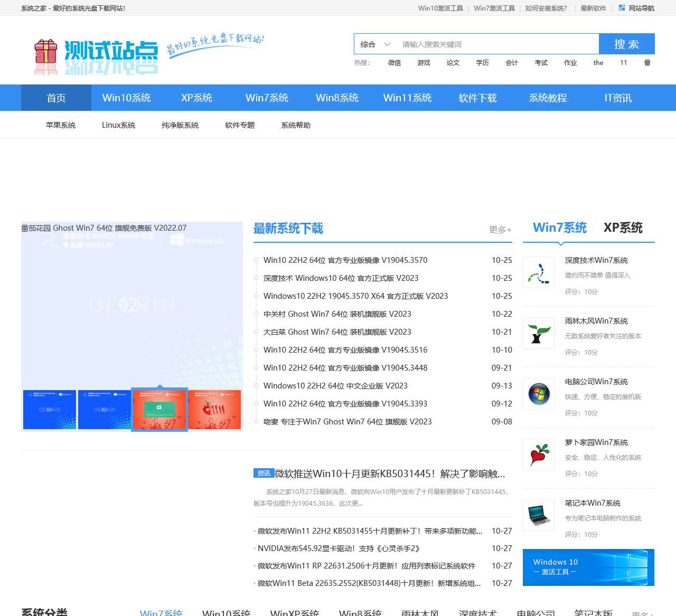Open 中关村 Ghost Win7 64位 装机旗舰版
The height and width of the screenshot is (616, 676).
337,314
